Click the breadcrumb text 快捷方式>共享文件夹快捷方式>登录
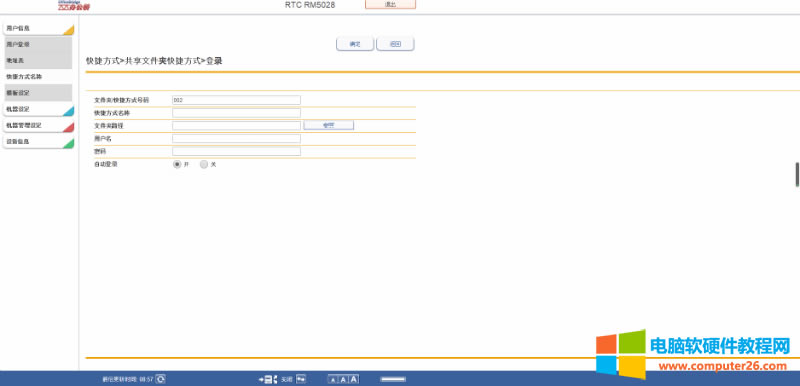The width and height of the screenshot is (800, 386). (x=154, y=61)
